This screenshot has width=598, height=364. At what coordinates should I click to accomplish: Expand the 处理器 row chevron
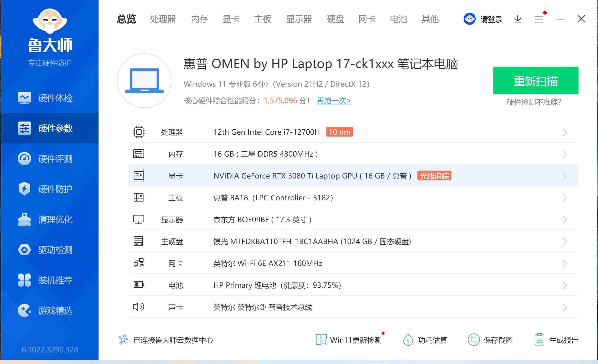(x=565, y=132)
